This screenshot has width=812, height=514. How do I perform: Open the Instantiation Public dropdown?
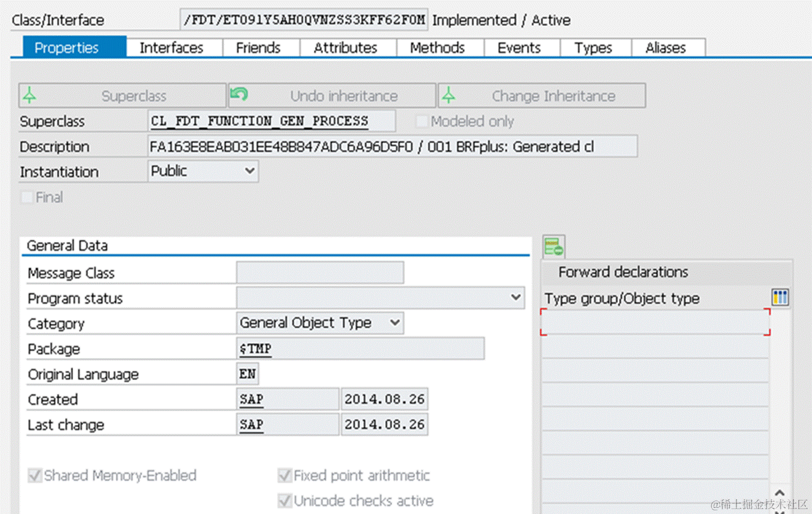[x=203, y=171]
